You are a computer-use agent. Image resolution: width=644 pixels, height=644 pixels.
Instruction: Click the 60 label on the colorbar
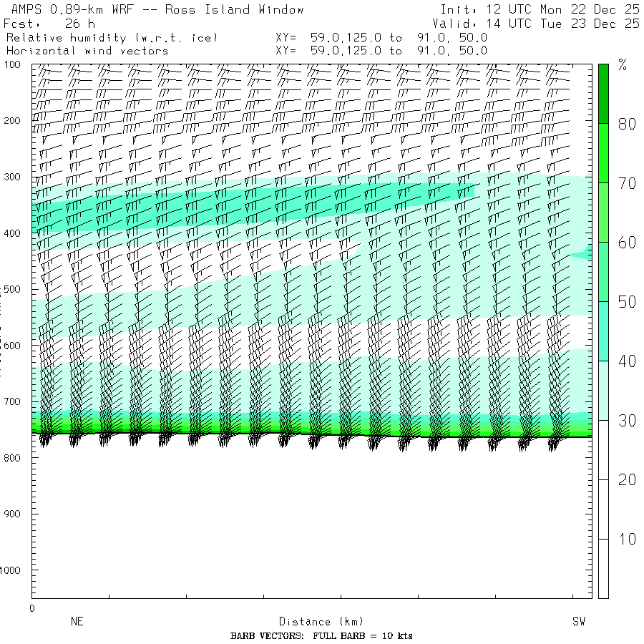[x=627, y=243]
